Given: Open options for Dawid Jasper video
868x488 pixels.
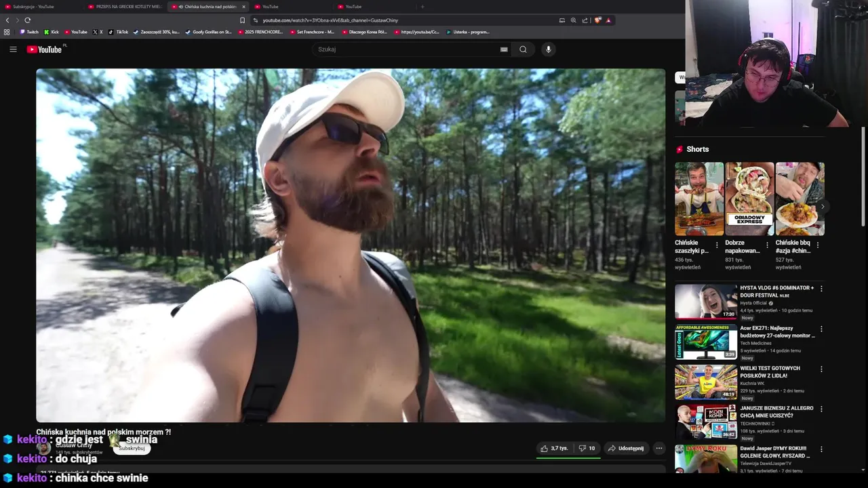Looking at the screenshot, I should pyautogui.click(x=821, y=449).
